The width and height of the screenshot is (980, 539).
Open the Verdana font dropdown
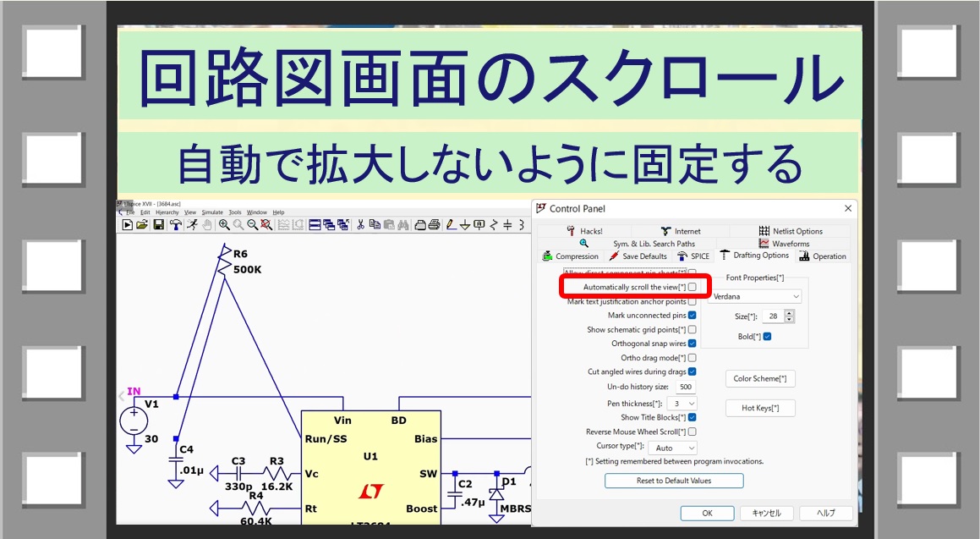755,297
